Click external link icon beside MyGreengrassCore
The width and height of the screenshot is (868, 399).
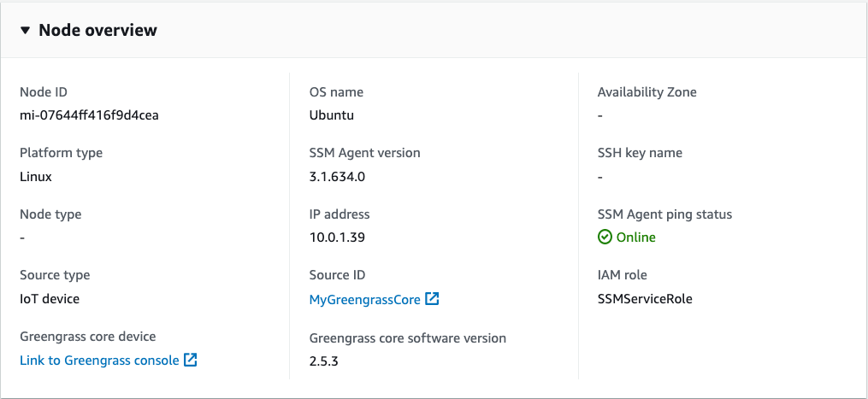(x=433, y=299)
